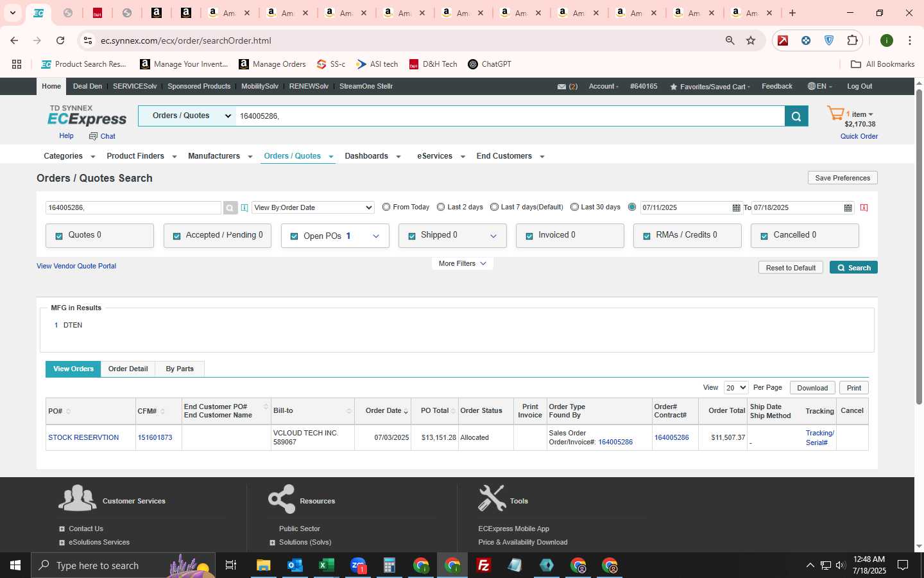Viewport: 924px width, 578px height.
Task: Bookmark this page with the star icon
Action: point(751,40)
